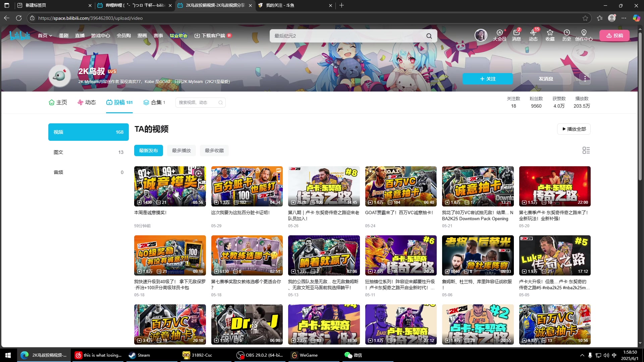Screen dimensions: 644x362
Task: Click the browser address bar URL
Action: click(91, 18)
